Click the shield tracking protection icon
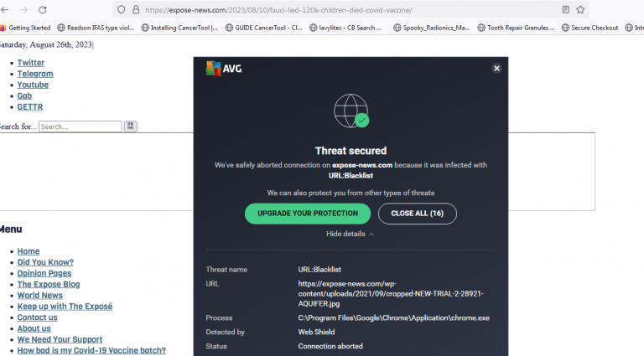The height and width of the screenshot is (356, 644). 122,10
